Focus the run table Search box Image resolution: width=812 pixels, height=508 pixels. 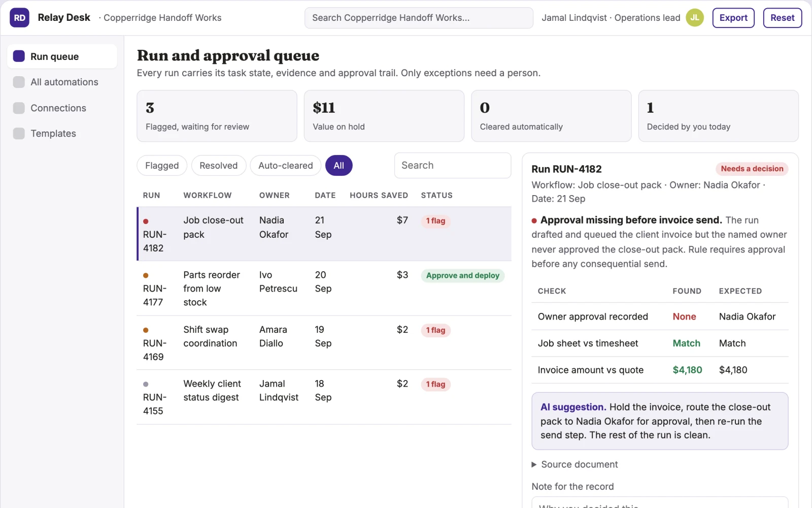[453, 166]
